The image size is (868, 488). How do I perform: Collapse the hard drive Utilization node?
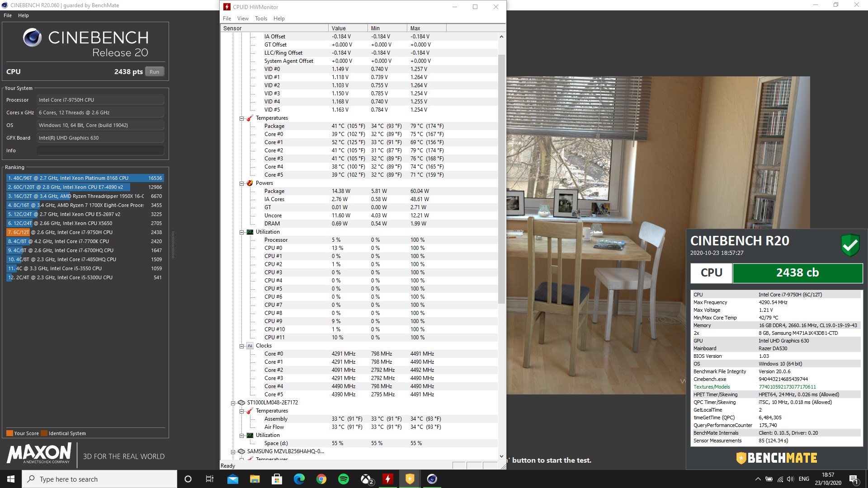pos(241,436)
